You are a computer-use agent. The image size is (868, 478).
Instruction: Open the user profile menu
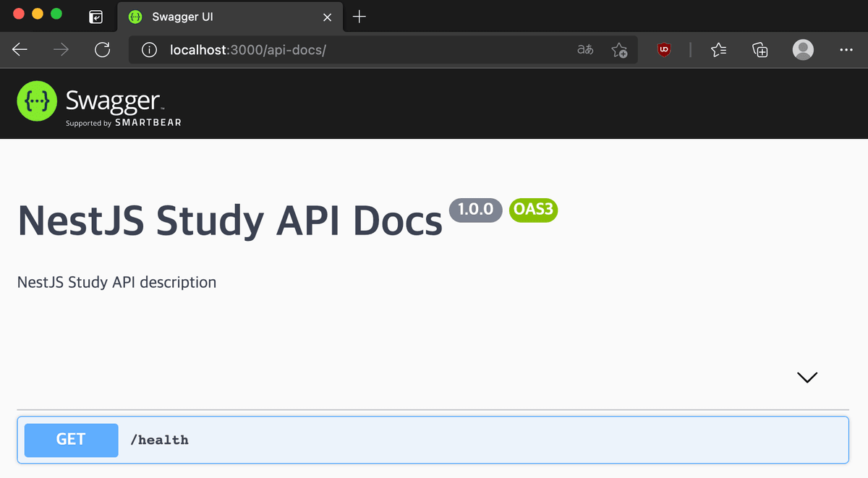(803, 50)
